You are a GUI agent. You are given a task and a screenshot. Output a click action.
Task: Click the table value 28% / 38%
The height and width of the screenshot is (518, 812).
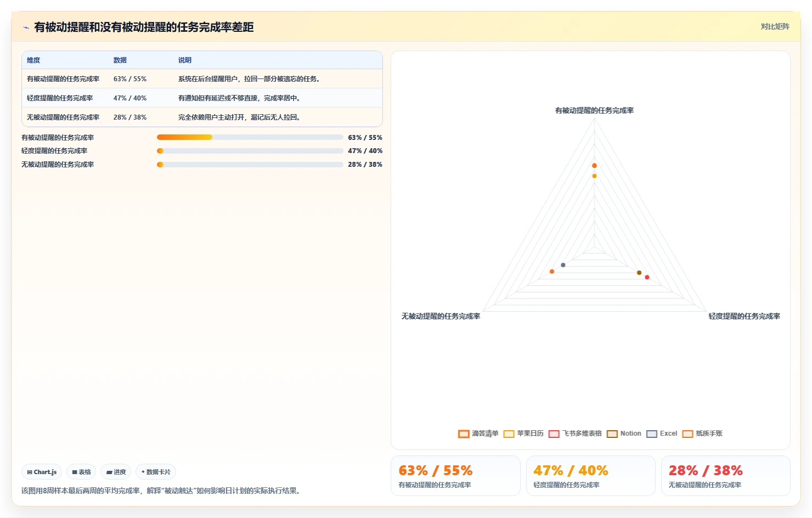pos(130,117)
